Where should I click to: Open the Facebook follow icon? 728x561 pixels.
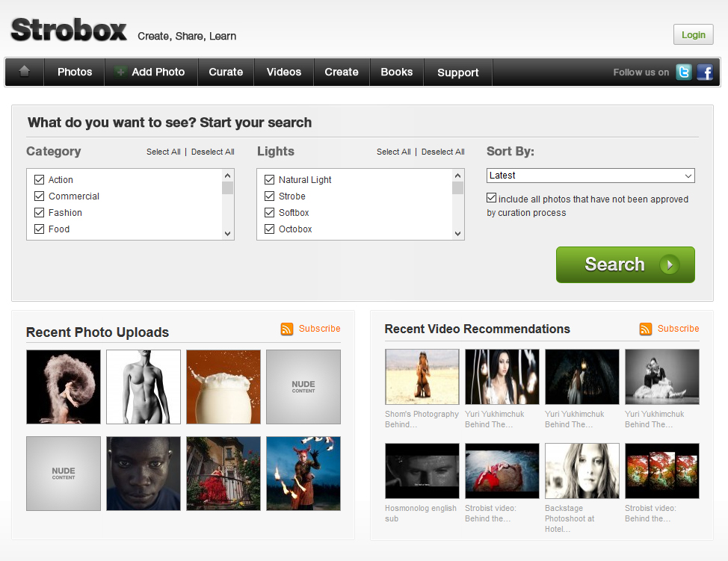[x=705, y=72]
